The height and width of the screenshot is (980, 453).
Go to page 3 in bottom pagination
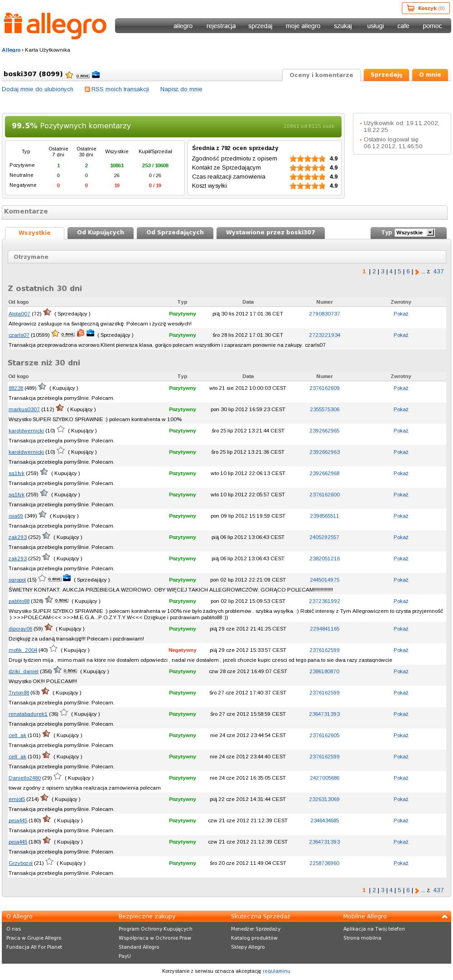pyautogui.click(x=383, y=890)
